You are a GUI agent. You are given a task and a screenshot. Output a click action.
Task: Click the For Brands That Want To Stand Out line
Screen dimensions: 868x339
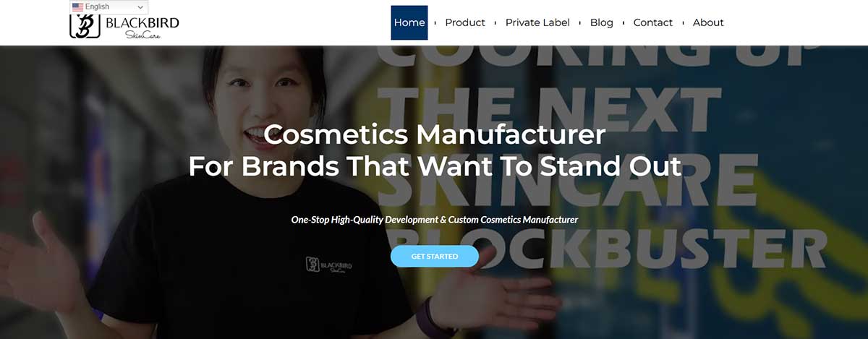435,166
